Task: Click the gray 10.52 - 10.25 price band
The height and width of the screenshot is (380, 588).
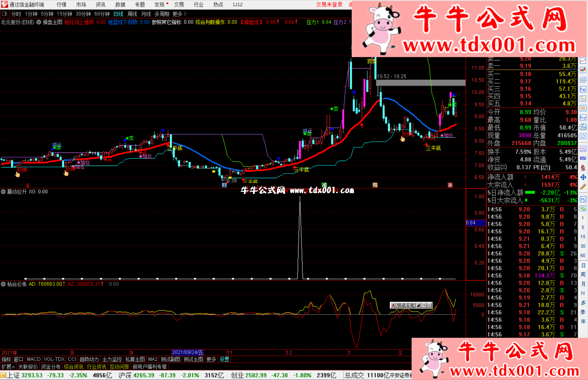Action: (x=421, y=83)
